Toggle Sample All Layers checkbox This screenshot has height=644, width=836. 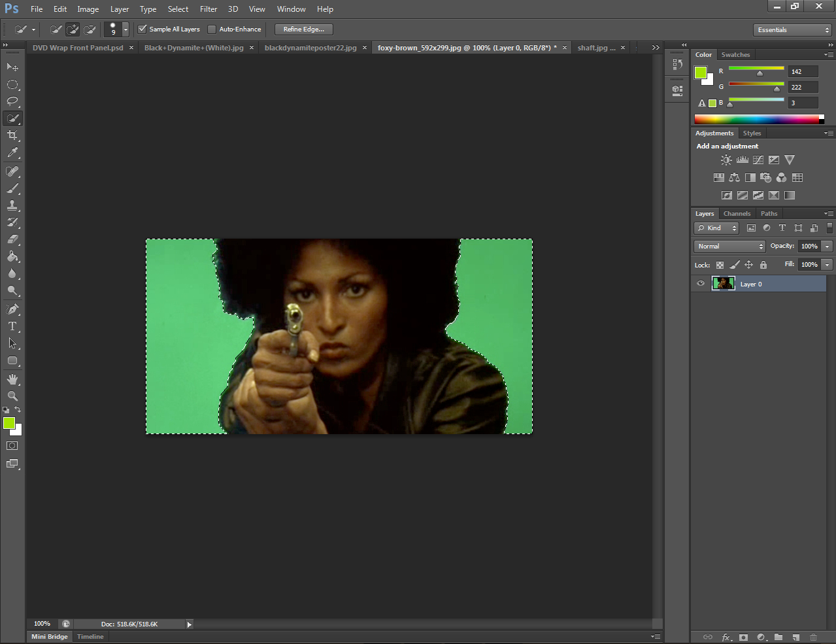pyautogui.click(x=142, y=29)
